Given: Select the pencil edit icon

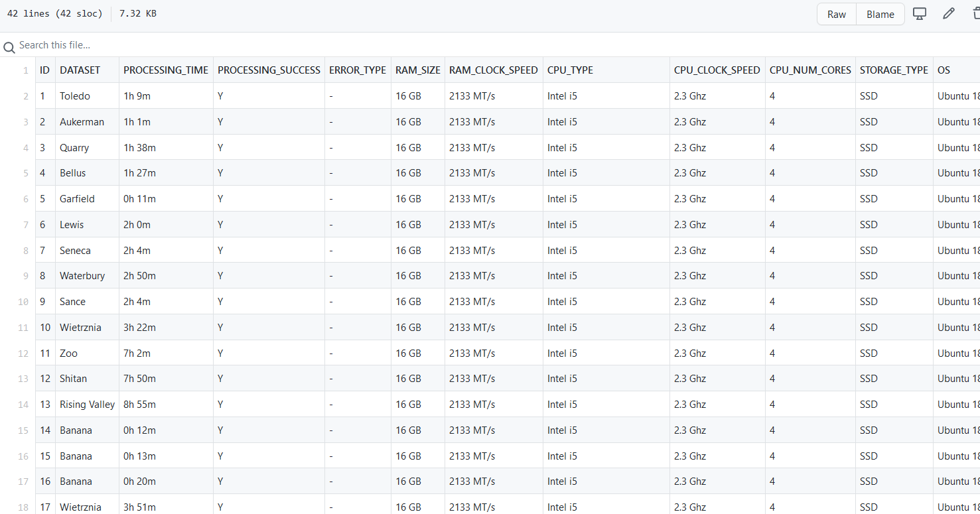Looking at the screenshot, I should tap(948, 13).
